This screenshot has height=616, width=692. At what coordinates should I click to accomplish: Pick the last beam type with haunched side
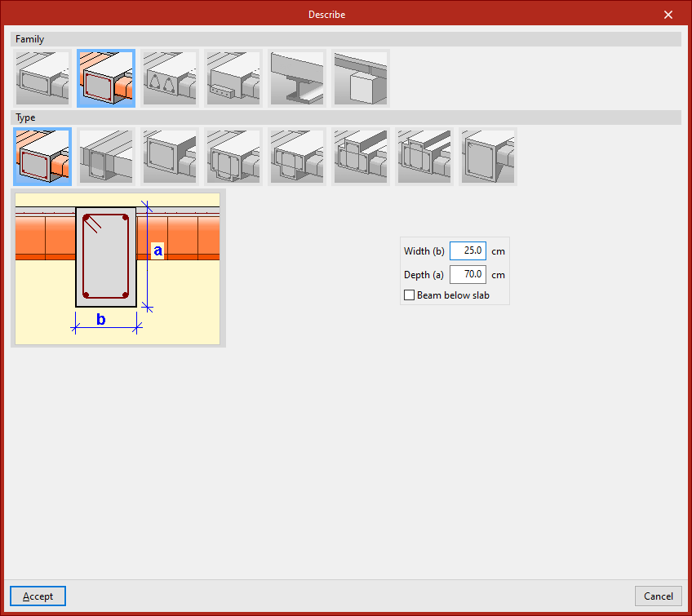pyautogui.click(x=488, y=157)
